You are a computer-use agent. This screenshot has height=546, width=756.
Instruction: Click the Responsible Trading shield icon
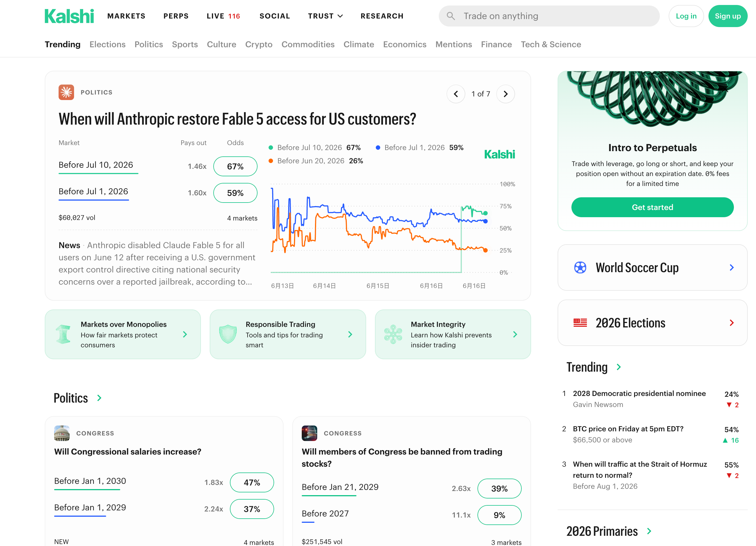(x=228, y=334)
